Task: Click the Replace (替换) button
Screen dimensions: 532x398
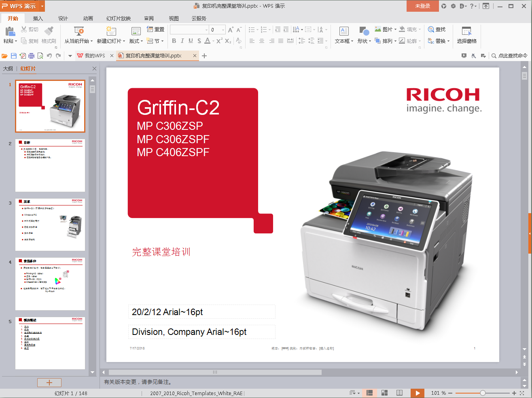Action: pos(439,41)
